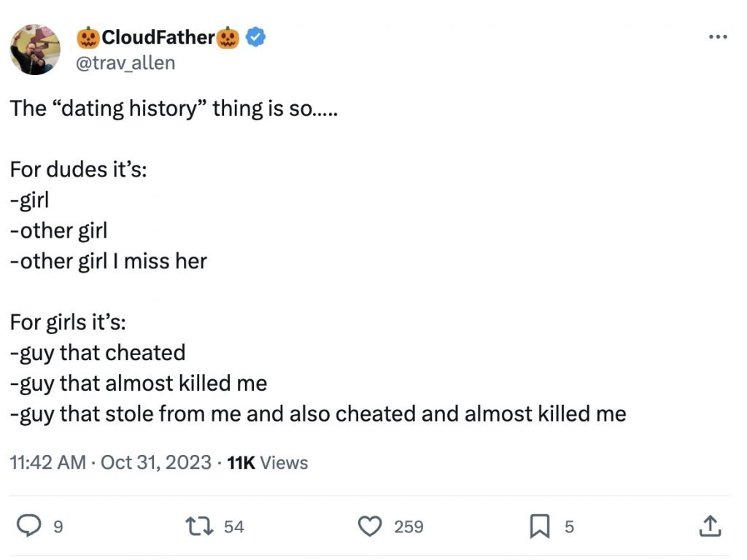747x560 pixels.
Task: Click the pumpkin emoji after CloudFather
Action: coord(229,37)
